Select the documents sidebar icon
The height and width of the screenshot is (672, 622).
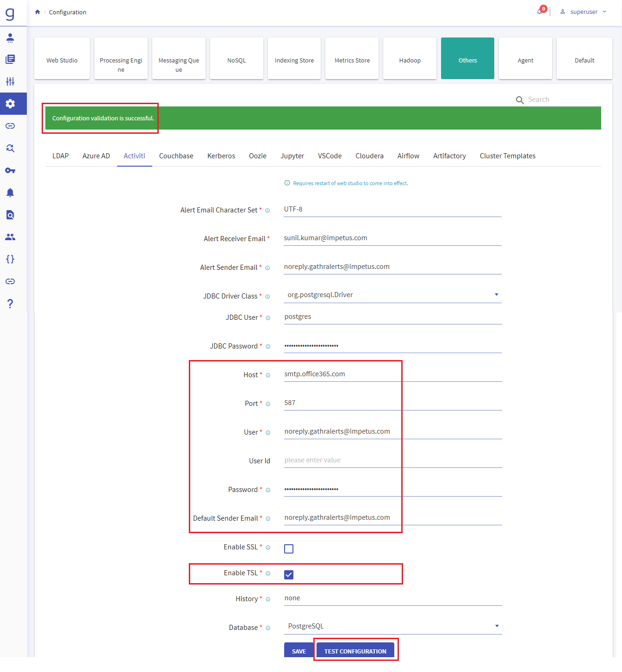(x=10, y=59)
